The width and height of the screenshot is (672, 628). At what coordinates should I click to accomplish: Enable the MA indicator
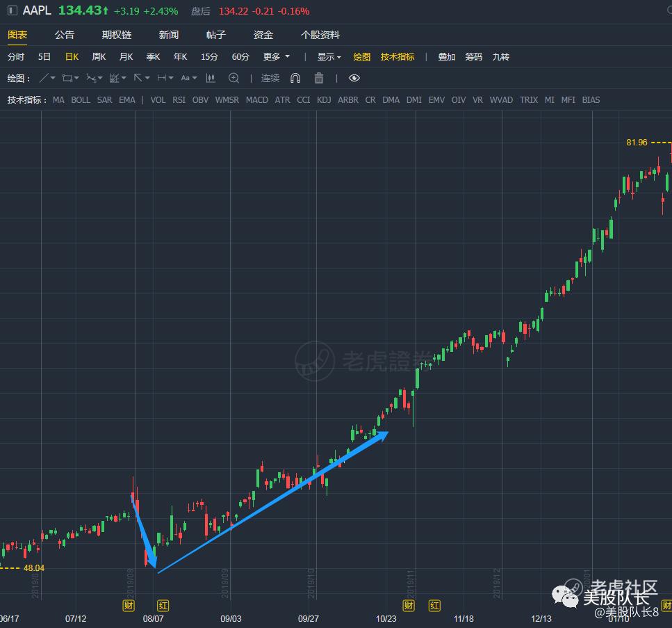pos(58,100)
